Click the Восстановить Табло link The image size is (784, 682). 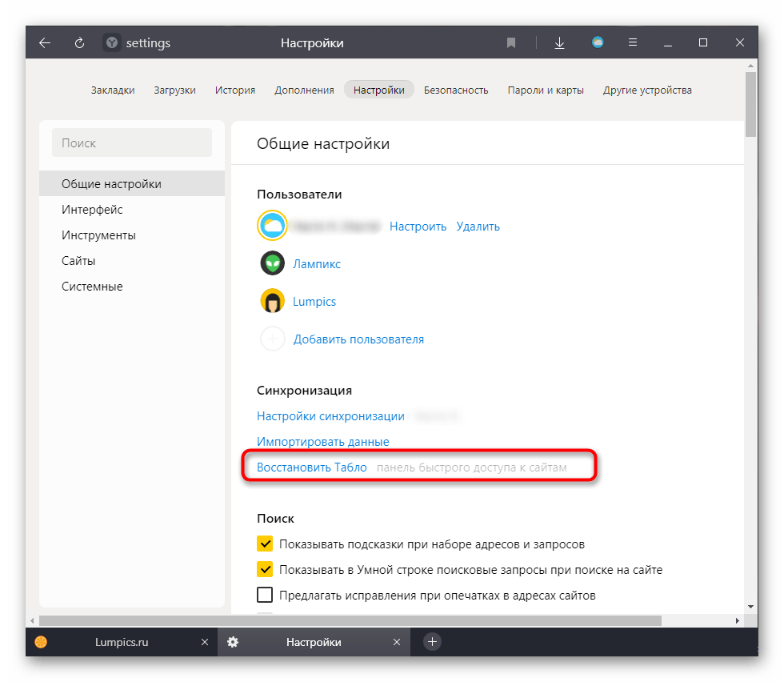pos(312,467)
